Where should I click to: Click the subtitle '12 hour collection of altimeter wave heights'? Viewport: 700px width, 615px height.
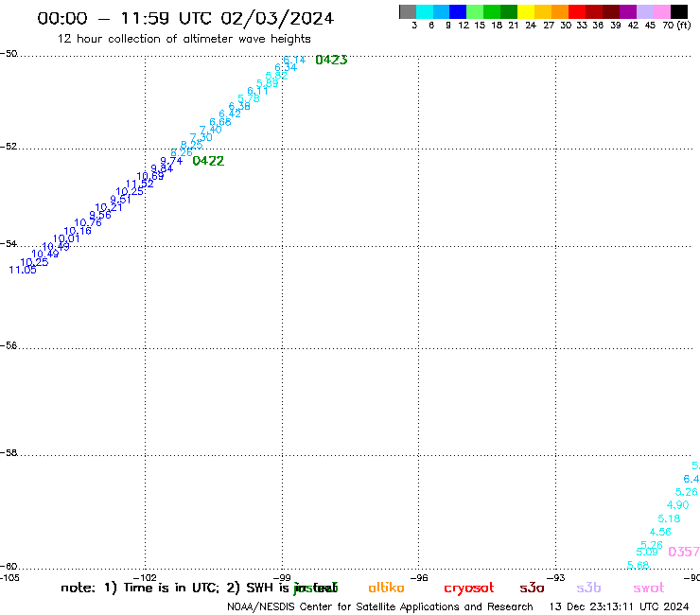coord(184,39)
